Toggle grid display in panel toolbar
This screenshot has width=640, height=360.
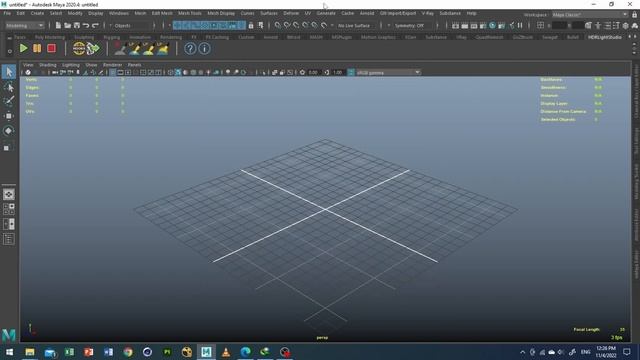113,73
